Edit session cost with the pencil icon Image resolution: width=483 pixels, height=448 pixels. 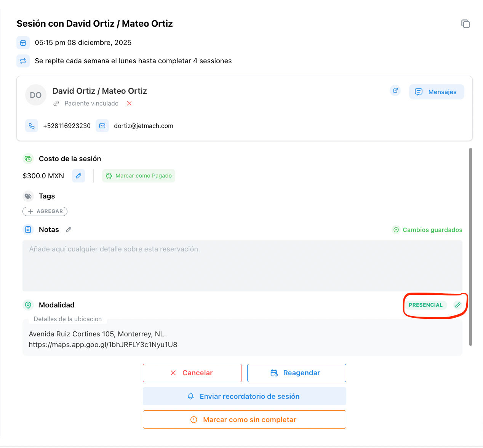[78, 176]
